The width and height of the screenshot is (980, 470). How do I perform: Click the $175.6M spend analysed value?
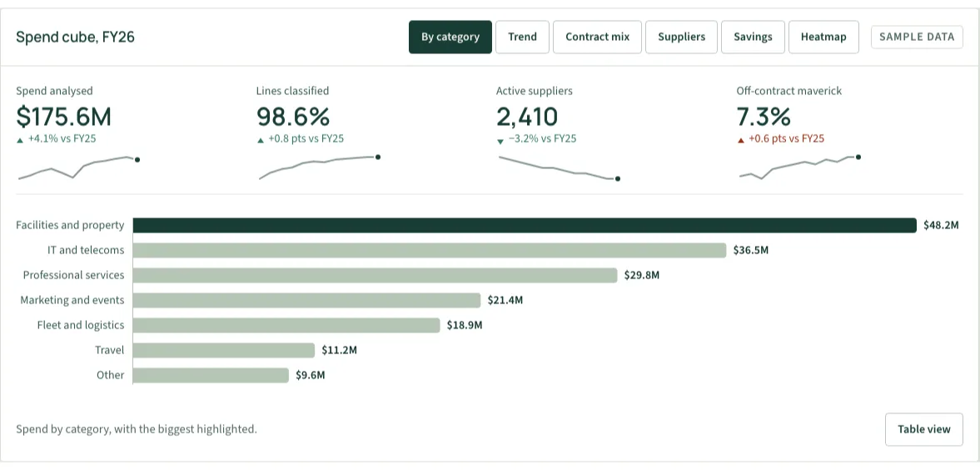click(x=64, y=117)
